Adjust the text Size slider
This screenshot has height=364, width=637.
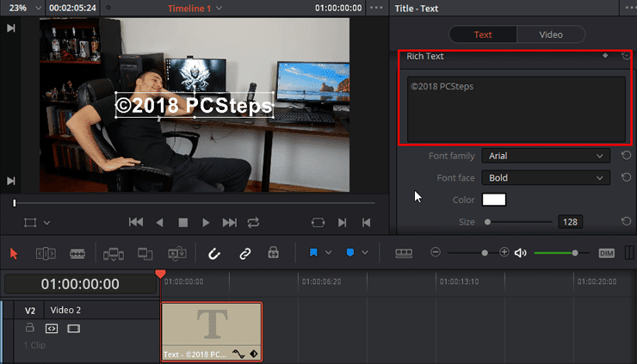tap(487, 222)
